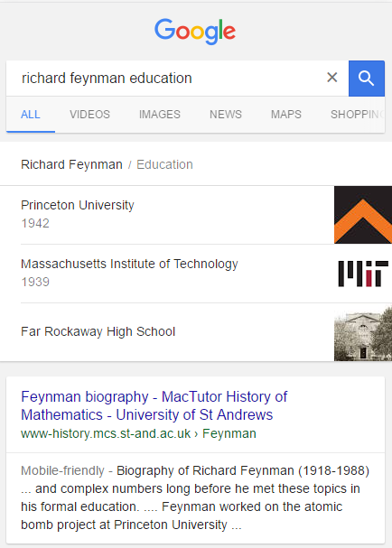Viewport: 392px width, 548px height.
Task: Select the Education breadcrumb
Action: [x=164, y=164]
